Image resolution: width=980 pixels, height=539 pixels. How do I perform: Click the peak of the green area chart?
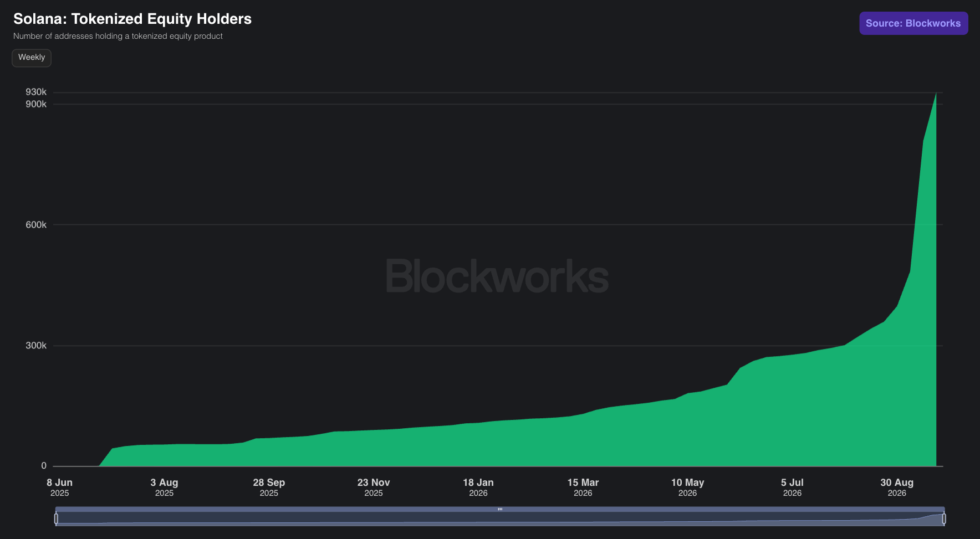(x=936, y=94)
